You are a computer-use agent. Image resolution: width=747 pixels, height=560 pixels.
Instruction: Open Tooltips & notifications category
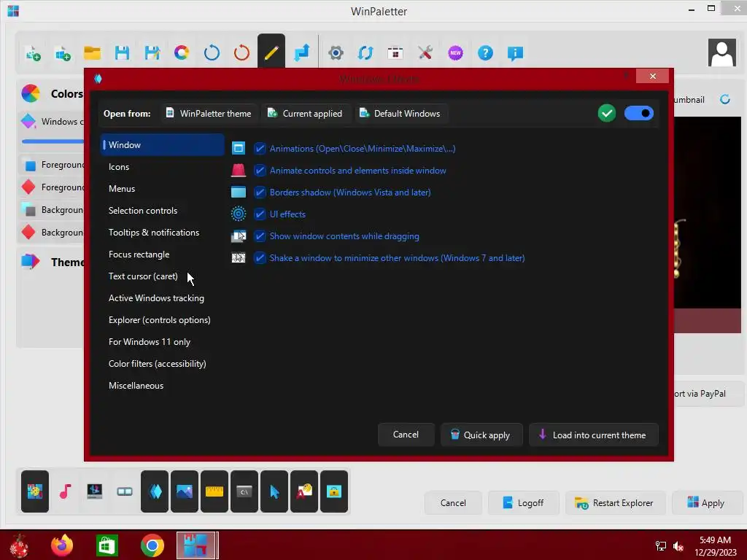pos(163,233)
